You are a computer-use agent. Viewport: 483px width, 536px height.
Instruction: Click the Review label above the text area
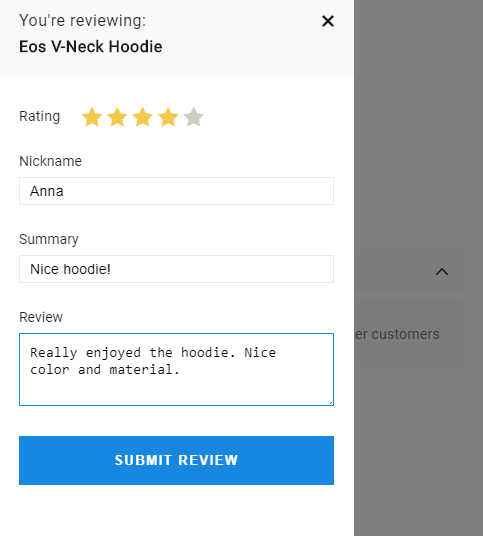tap(41, 317)
